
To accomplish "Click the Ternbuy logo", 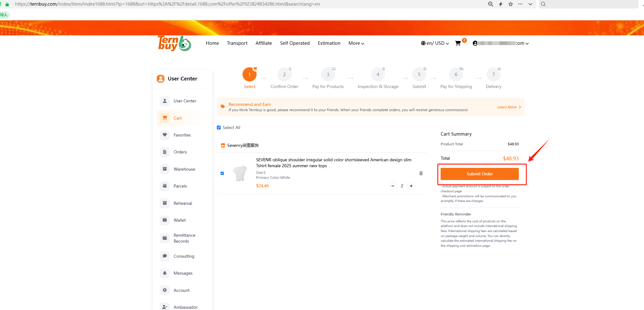I will coord(174,44).
